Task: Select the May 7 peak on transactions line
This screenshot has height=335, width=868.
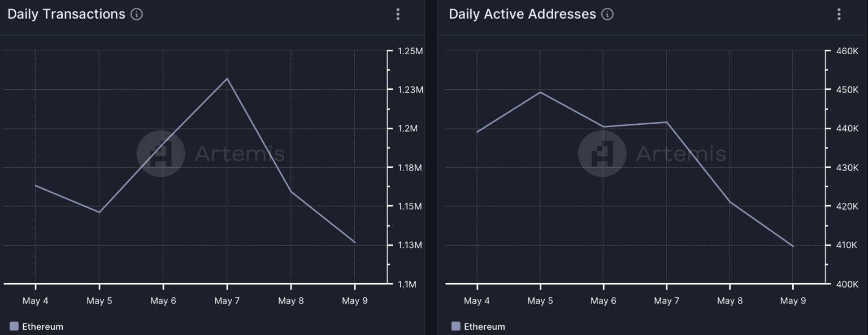Action: tap(227, 79)
